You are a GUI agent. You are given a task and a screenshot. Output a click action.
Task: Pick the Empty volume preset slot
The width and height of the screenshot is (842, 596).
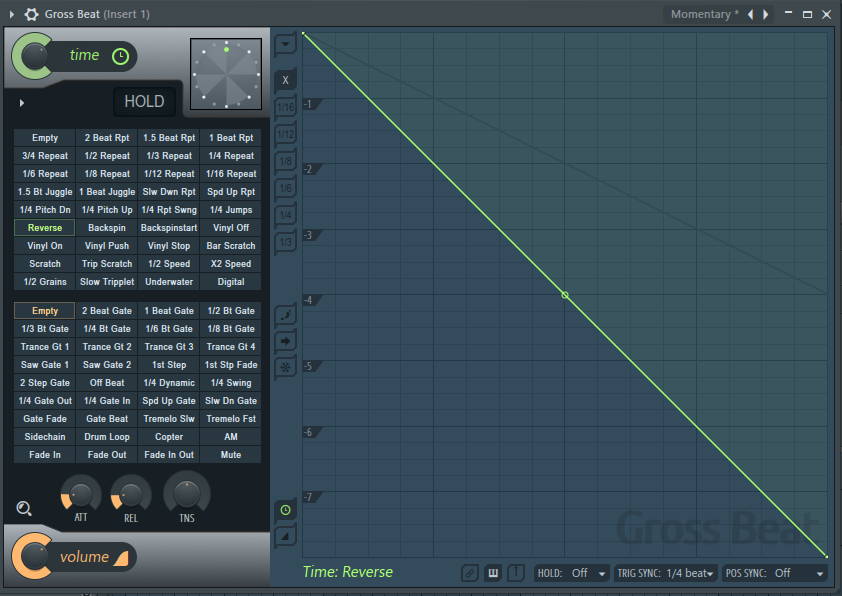45,311
